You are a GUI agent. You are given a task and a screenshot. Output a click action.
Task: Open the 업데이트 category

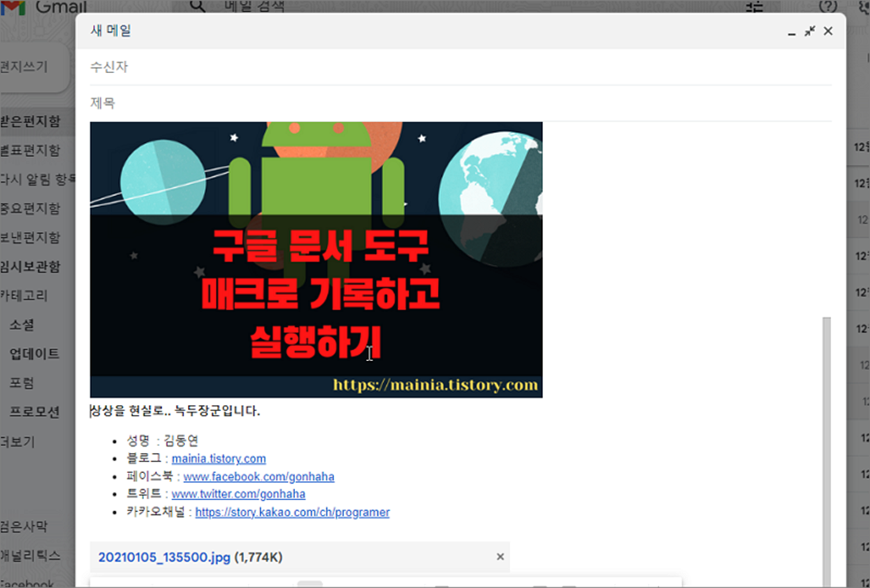pos(34,353)
